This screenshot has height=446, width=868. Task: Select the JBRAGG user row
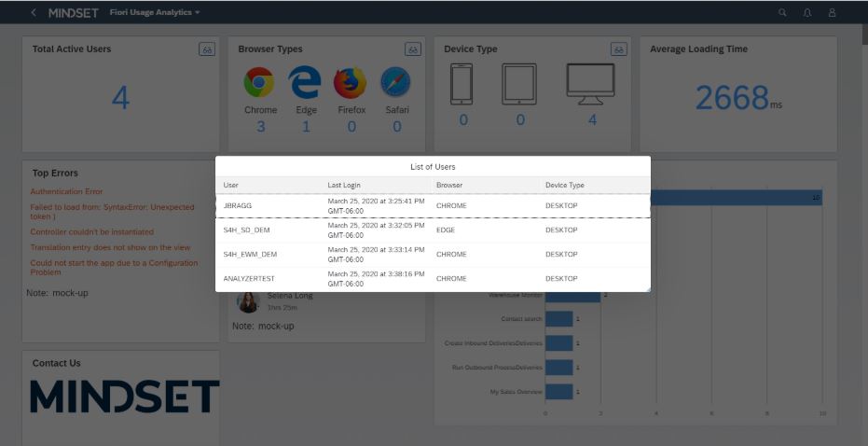pos(433,205)
